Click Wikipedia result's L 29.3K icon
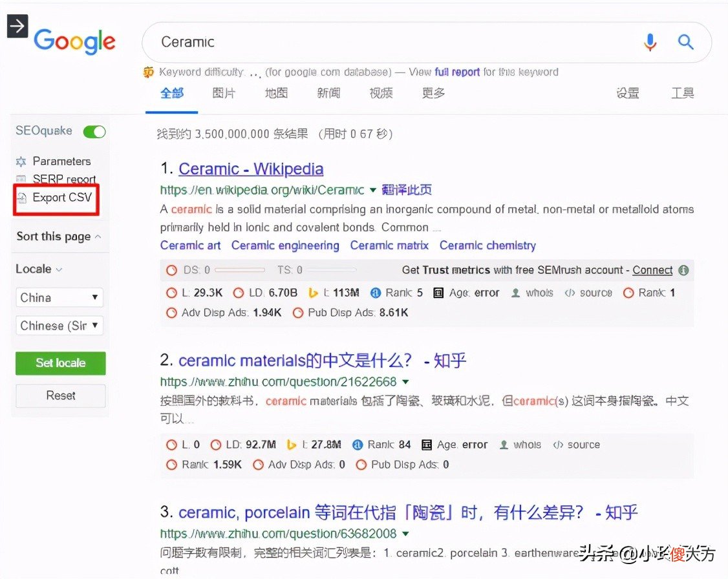Image resolution: width=728 pixels, height=579 pixels. click(x=172, y=293)
